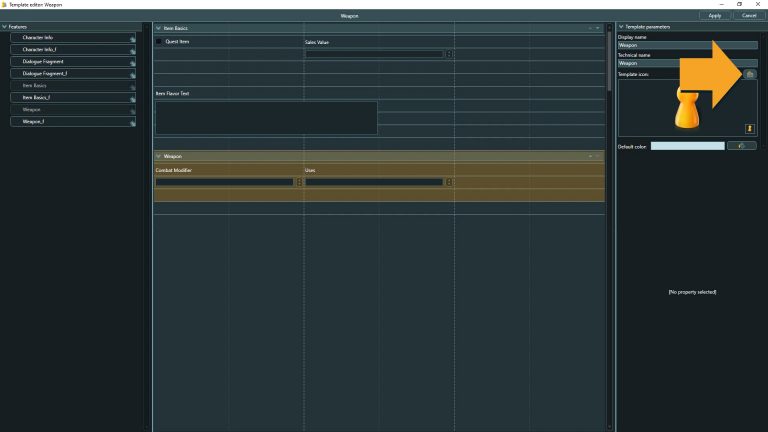Click the Sales Value spinner arrows
This screenshot has height=432, width=768.
[x=449, y=54]
